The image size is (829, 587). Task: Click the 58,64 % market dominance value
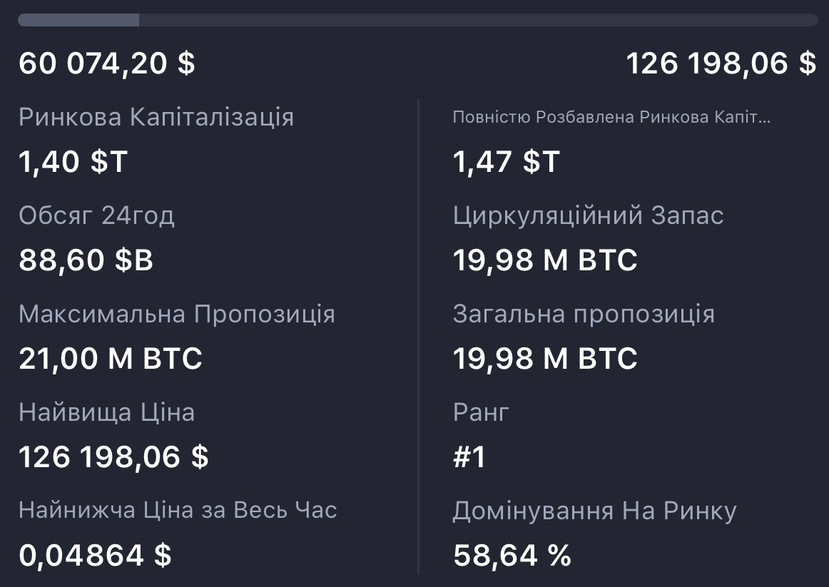pos(512,555)
